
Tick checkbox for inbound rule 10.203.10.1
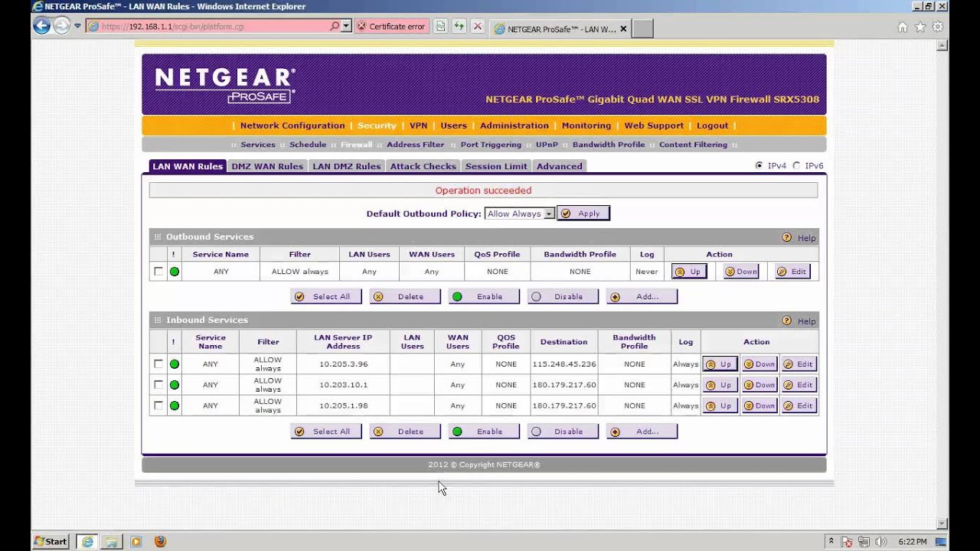[x=158, y=385]
